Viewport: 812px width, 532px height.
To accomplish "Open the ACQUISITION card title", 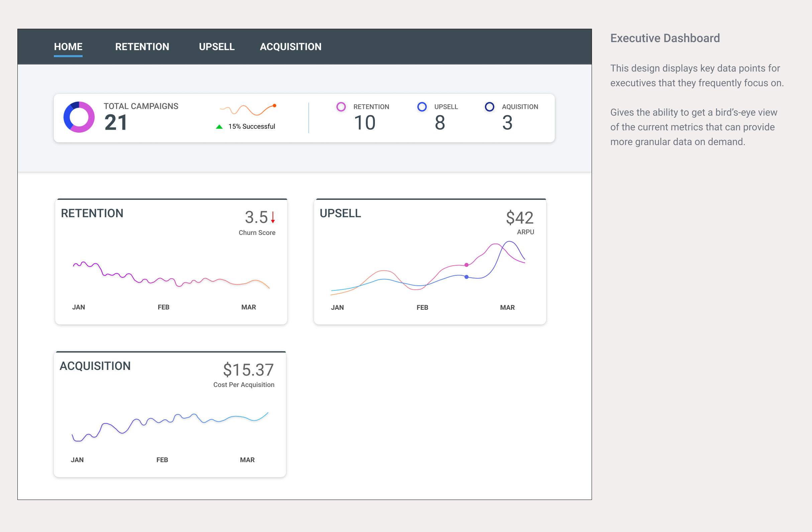I will 95,366.
